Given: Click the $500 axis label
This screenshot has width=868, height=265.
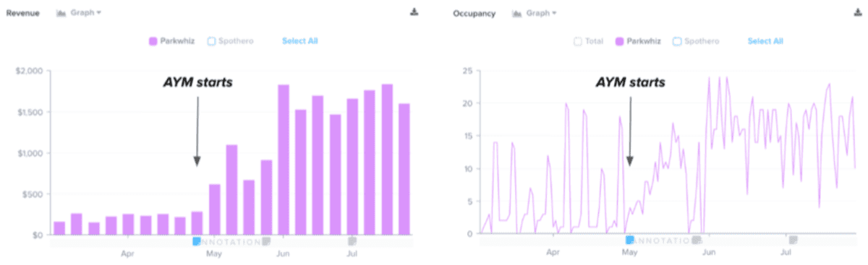Looking at the screenshot, I should point(32,194).
